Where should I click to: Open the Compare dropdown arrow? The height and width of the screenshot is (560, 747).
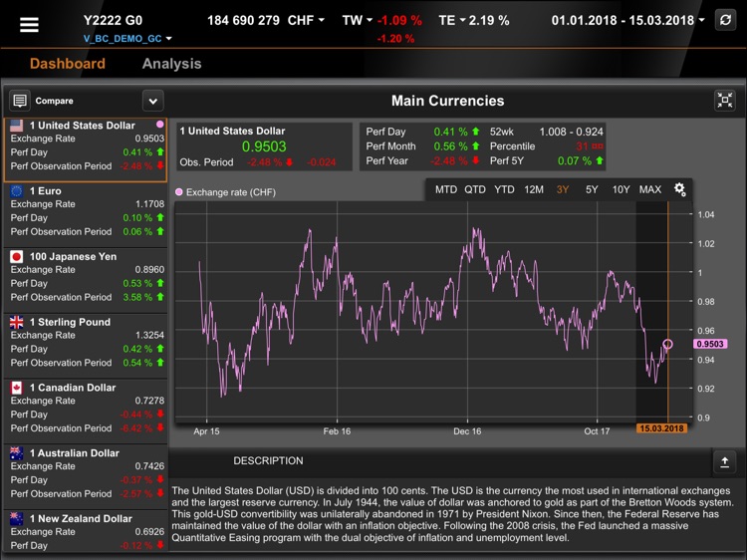pyautogui.click(x=152, y=101)
